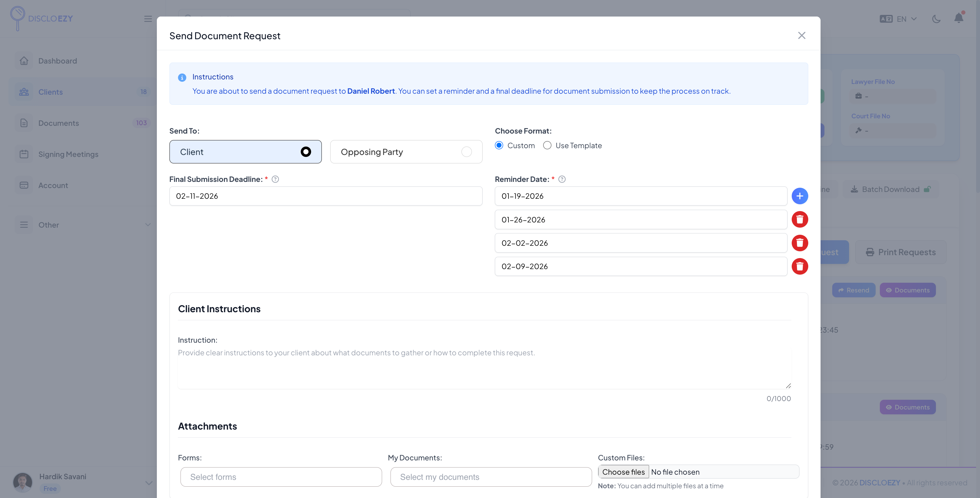Click the Choose files button
Screen dimensions: 980x498
[x=623, y=472]
